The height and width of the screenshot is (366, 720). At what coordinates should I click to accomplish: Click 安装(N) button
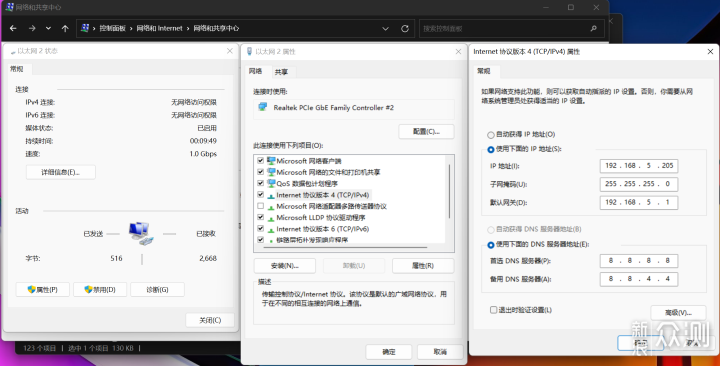pyautogui.click(x=285, y=265)
